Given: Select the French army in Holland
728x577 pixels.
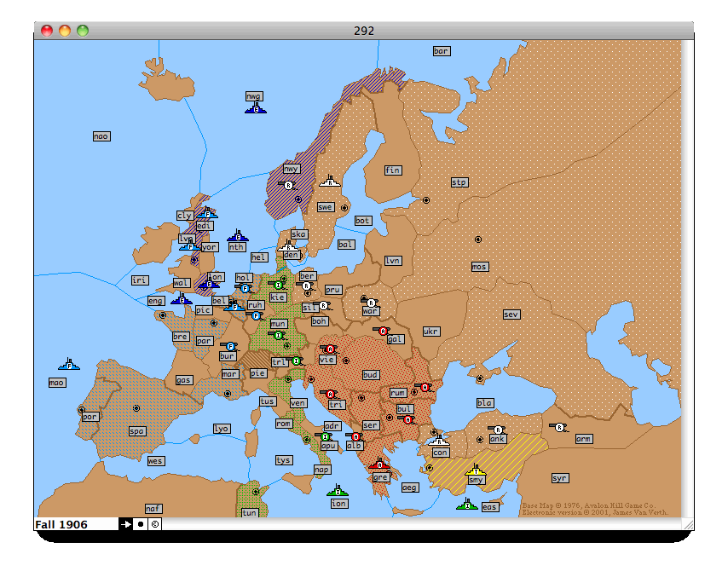Looking at the screenshot, I should pyautogui.click(x=246, y=288).
